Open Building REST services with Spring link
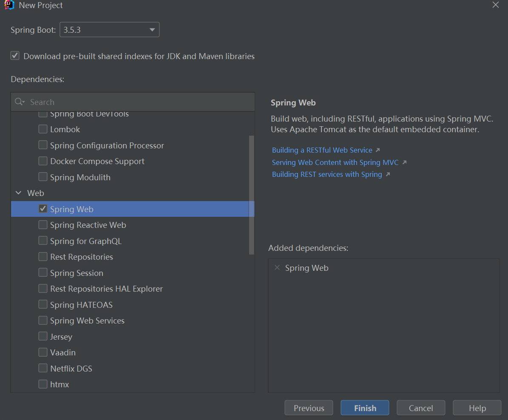 tap(327, 174)
